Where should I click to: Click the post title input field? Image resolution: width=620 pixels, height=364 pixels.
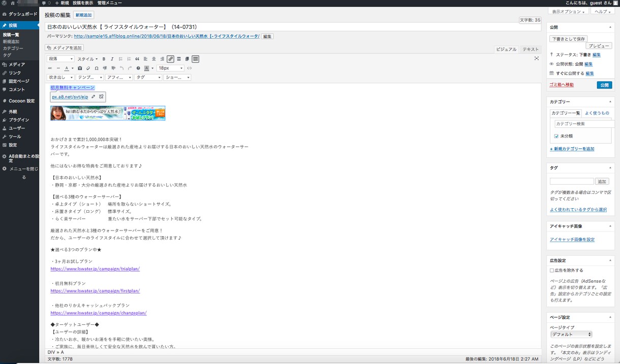[293, 27]
